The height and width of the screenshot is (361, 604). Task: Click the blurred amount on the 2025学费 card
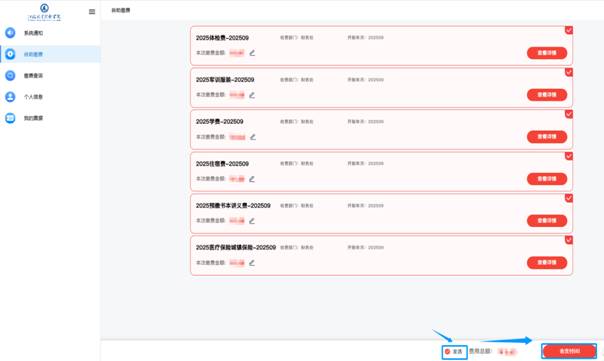[x=237, y=137]
